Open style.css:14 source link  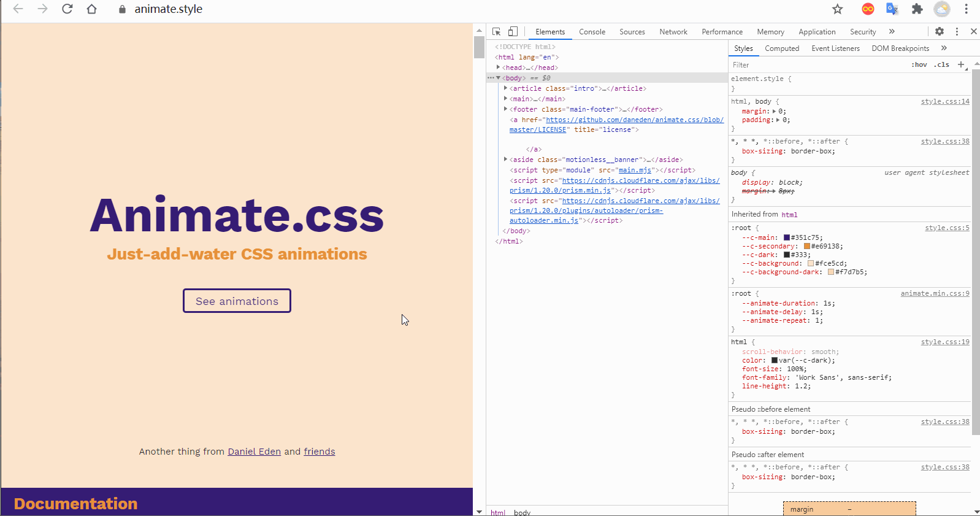(x=945, y=101)
